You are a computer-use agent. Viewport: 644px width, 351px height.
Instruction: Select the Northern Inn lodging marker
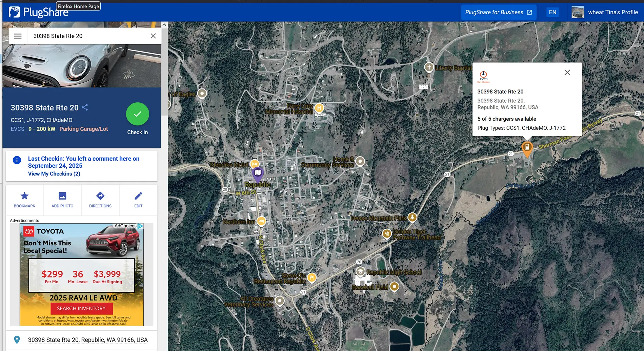click(261, 221)
